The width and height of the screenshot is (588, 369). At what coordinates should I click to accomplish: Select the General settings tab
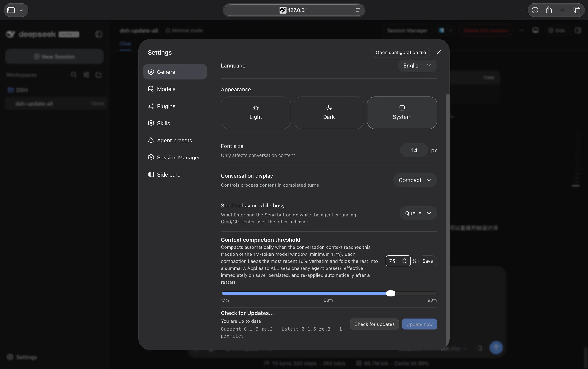point(175,72)
